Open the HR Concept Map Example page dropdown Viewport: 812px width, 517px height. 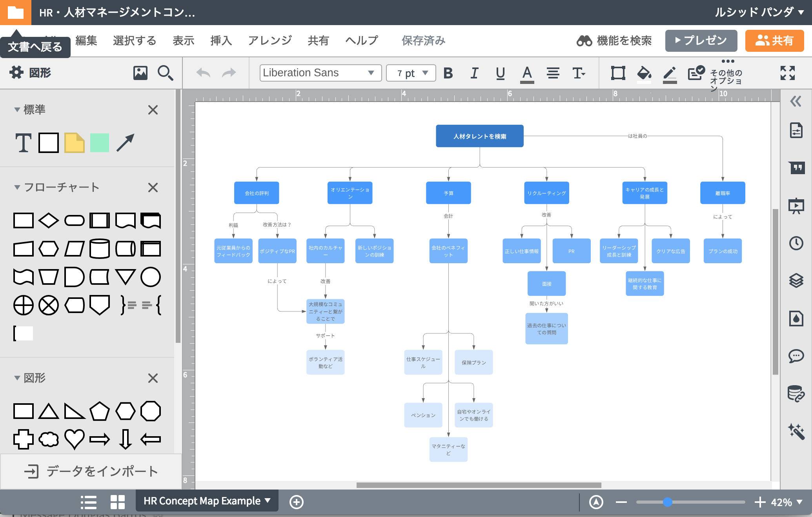pos(207,501)
